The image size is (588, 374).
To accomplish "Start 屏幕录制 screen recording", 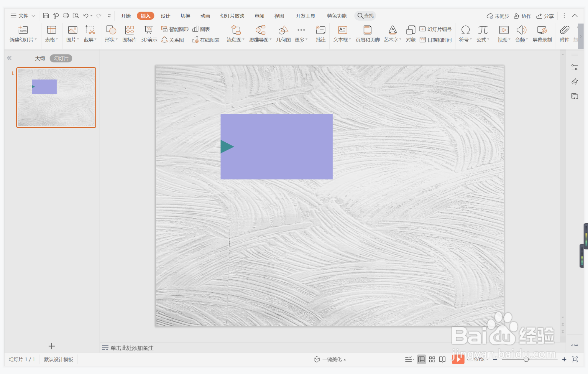I will 542,34.
